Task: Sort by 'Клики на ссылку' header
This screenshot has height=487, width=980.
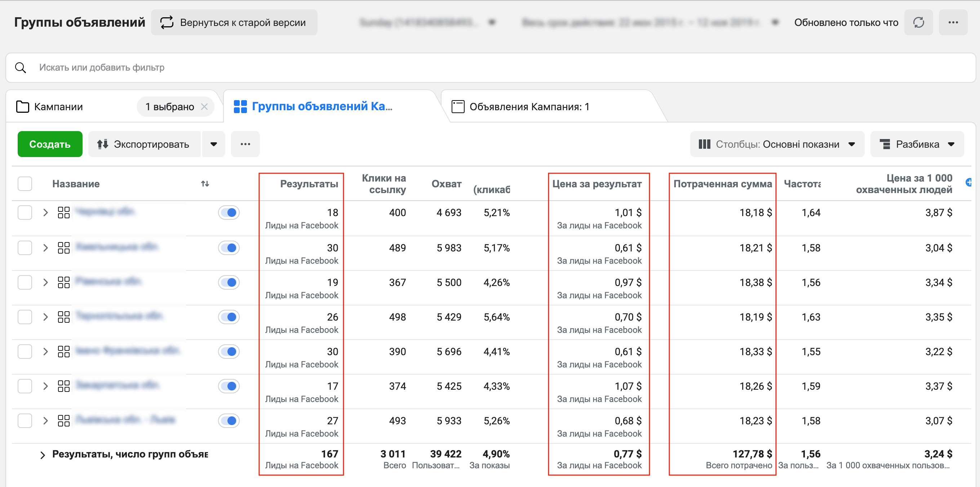Action: [384, 184]
